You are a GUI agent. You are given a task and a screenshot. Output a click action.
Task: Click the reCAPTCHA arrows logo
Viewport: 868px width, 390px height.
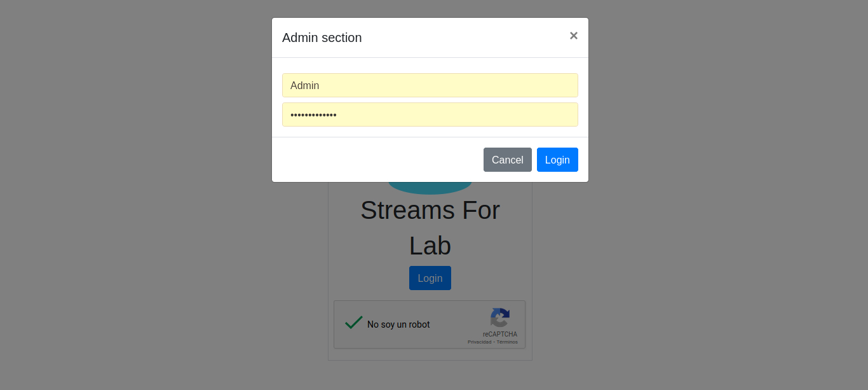tap(499, 317)
